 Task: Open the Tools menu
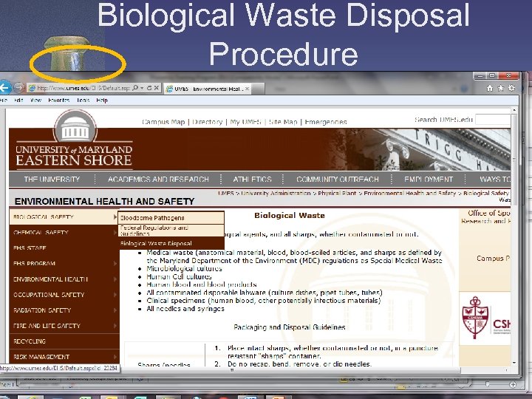pyautogui.click(x=83, y=100)
